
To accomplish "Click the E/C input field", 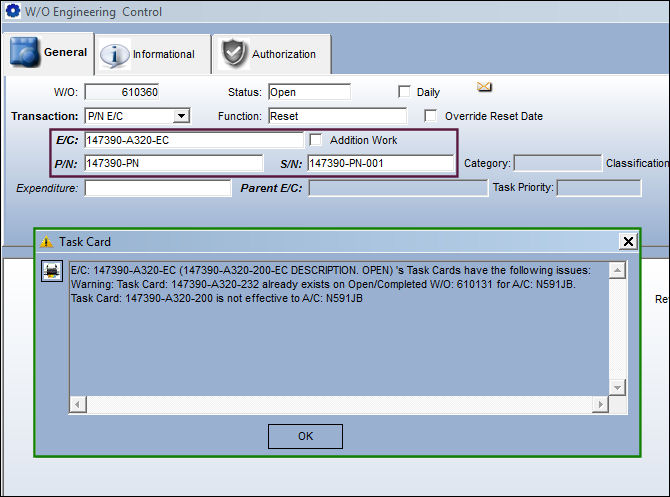I will coord(194,140).
